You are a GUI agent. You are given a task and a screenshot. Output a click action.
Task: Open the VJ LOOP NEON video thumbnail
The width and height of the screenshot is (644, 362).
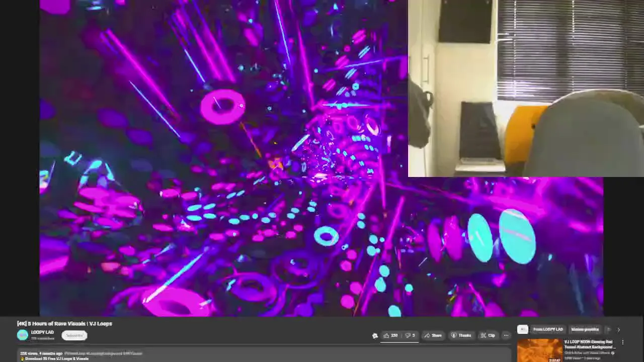point(540,350)
